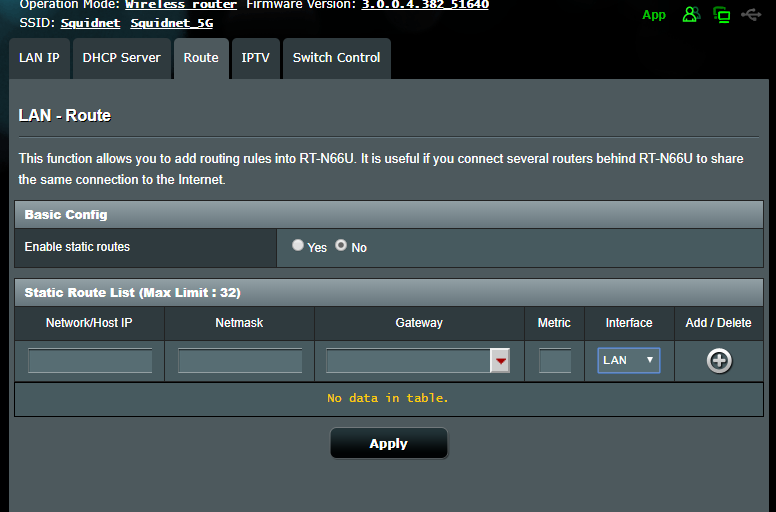Click the Static Route List header text
This screenshot has height=512, width=776.
(133, 292)
